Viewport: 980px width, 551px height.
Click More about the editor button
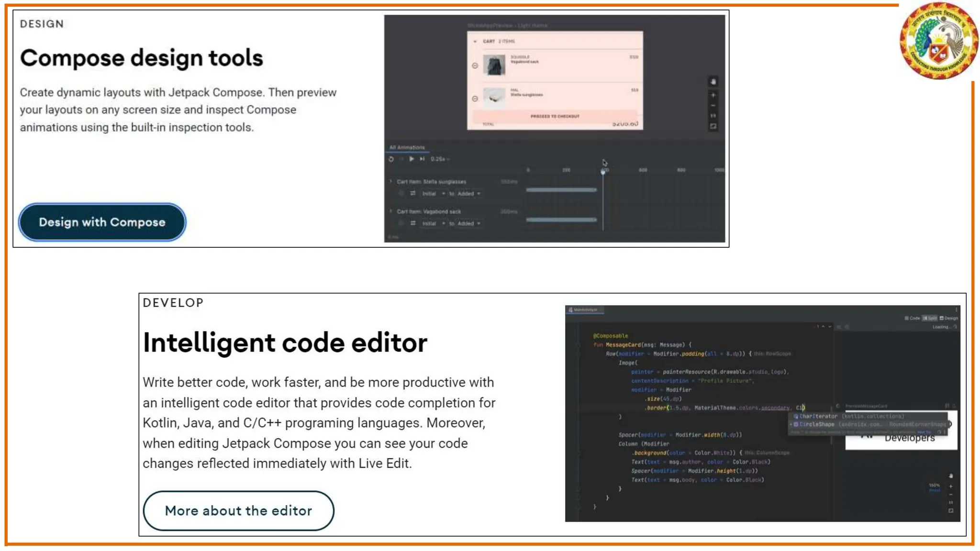click(238, 510)
